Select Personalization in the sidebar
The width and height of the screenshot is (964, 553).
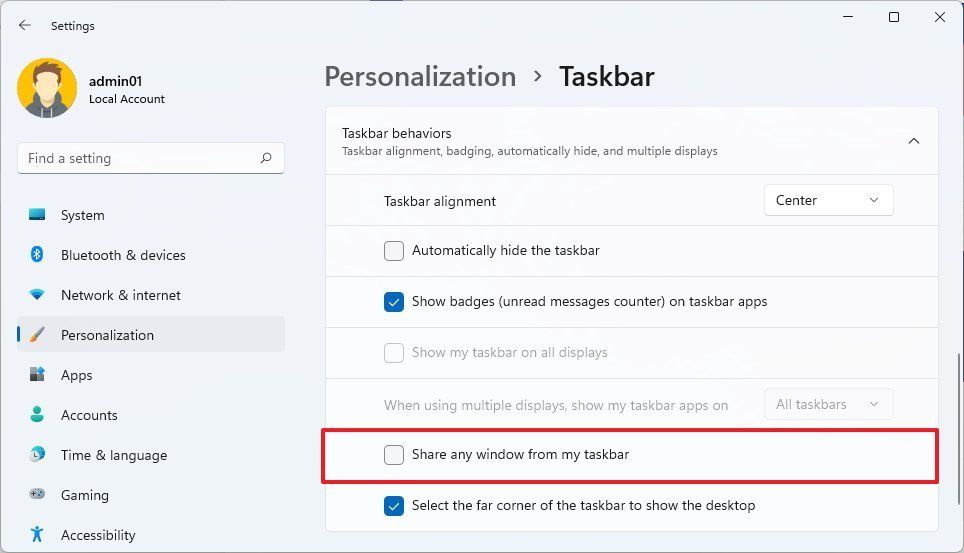107,335
